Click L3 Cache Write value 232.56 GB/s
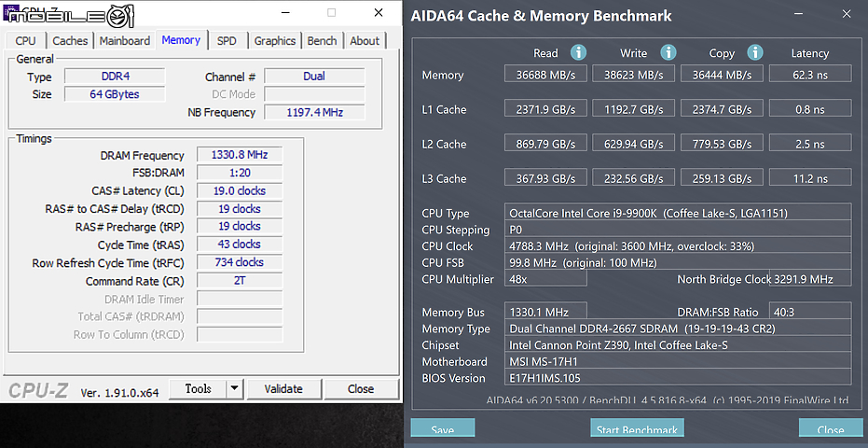 tap(634, 178)
